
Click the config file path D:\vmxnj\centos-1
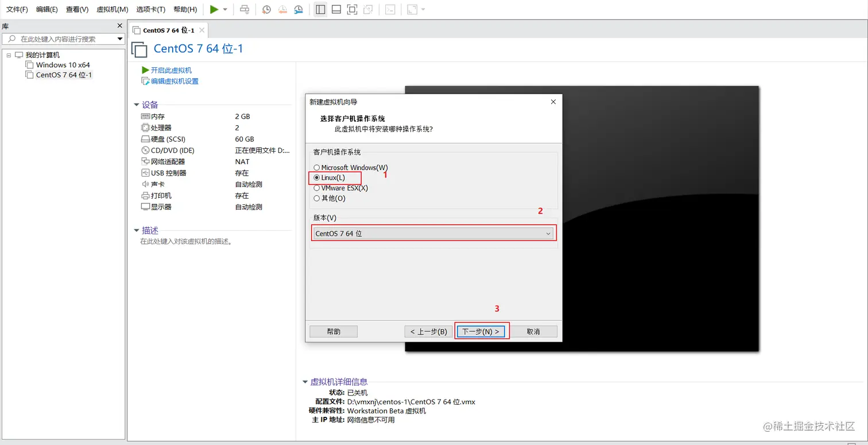coord(411,402)
